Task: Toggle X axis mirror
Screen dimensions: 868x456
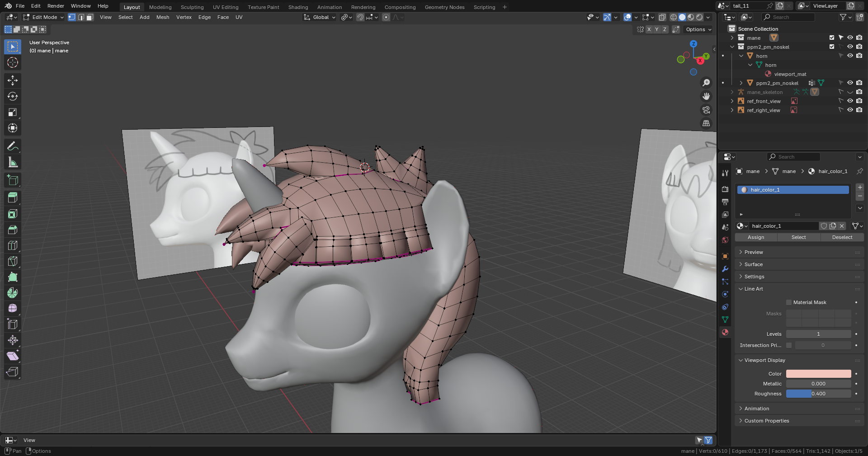Action: tap(649, 29)
